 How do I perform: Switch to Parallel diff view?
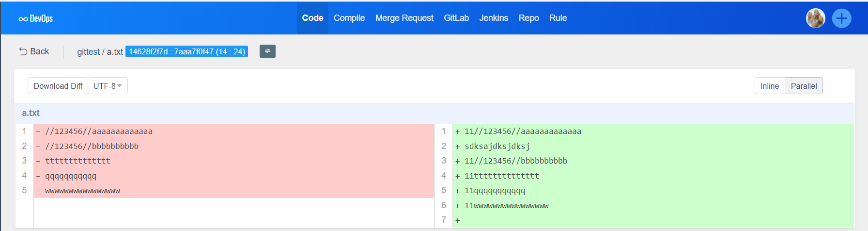(803, 86)
